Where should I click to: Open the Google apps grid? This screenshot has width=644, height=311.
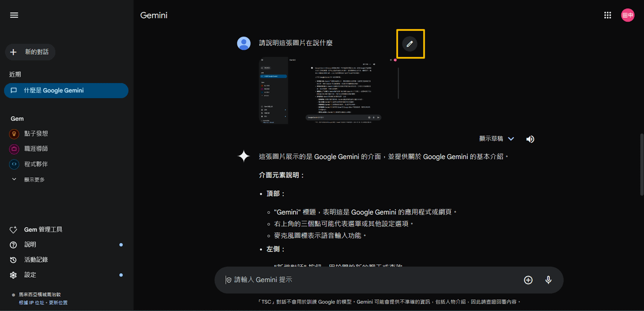coord(607,15)
